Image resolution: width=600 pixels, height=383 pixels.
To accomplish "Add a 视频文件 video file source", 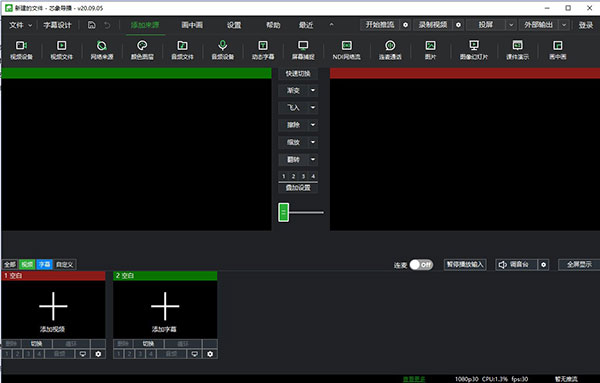I will click(62, 50).
